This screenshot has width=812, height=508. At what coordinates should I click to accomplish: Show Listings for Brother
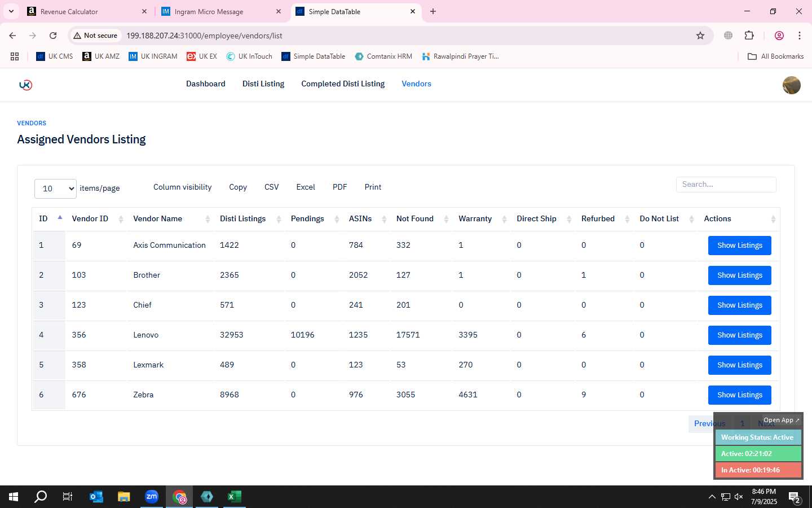pos(740,275)
